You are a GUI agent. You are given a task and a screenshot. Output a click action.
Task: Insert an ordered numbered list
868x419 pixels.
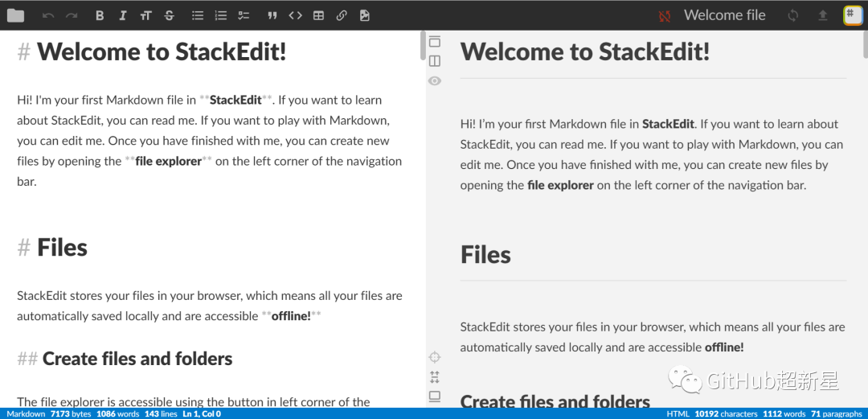tap(221, 15)
